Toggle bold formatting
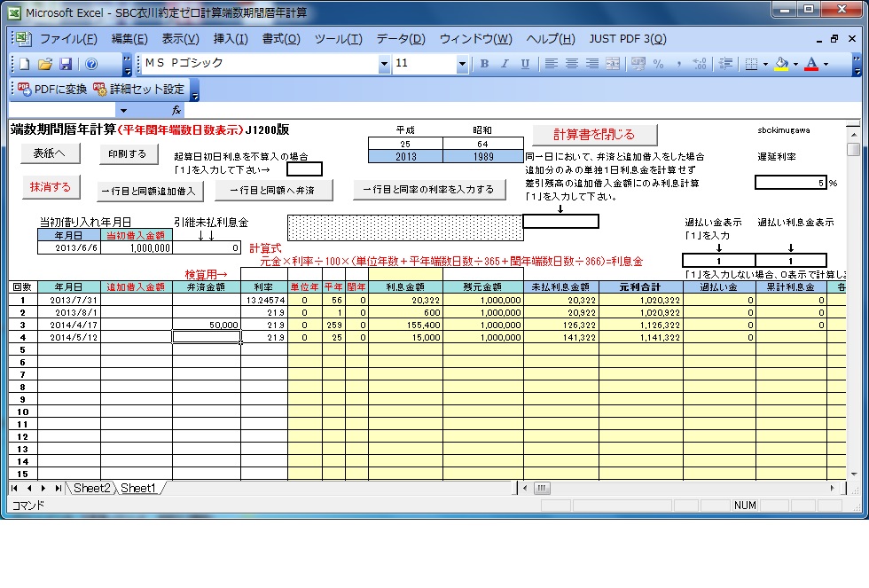 tap(484, 64)
